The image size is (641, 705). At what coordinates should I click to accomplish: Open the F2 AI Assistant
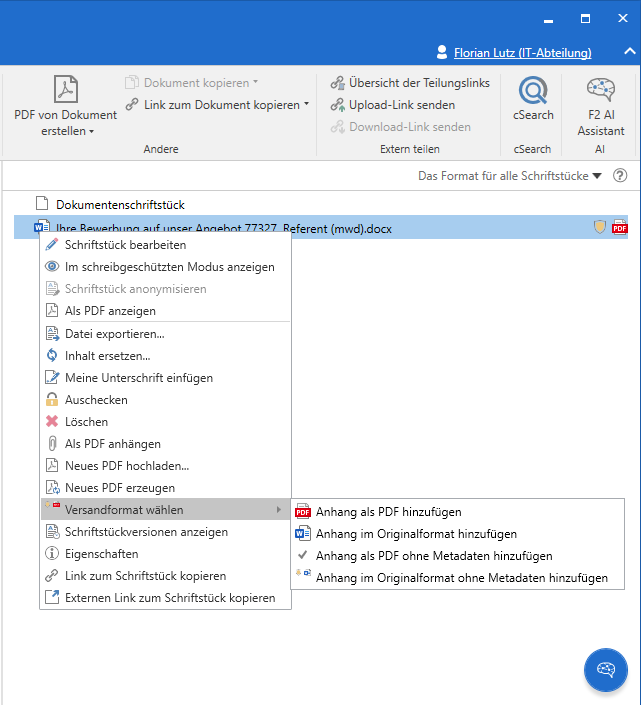click(x=600, y=95)
